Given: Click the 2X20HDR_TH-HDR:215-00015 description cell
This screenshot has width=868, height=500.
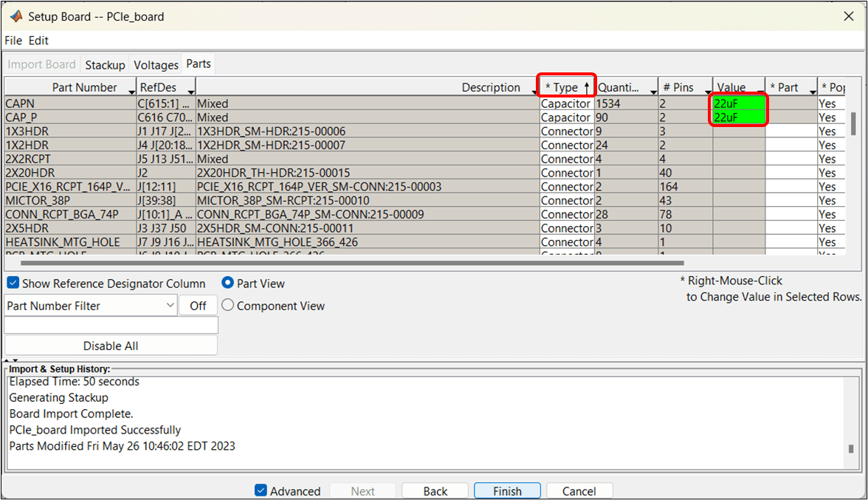Looking at the screenshot, I should (x=368, y=173).
